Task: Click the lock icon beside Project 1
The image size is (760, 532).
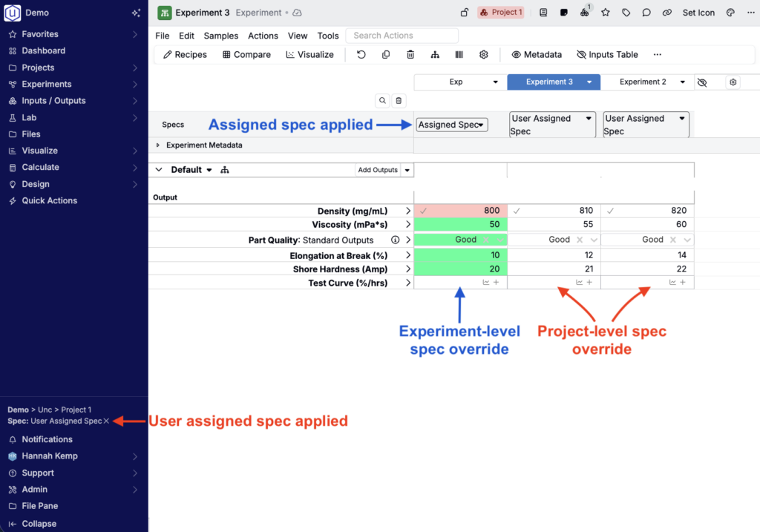Action: tap(465, 13)
